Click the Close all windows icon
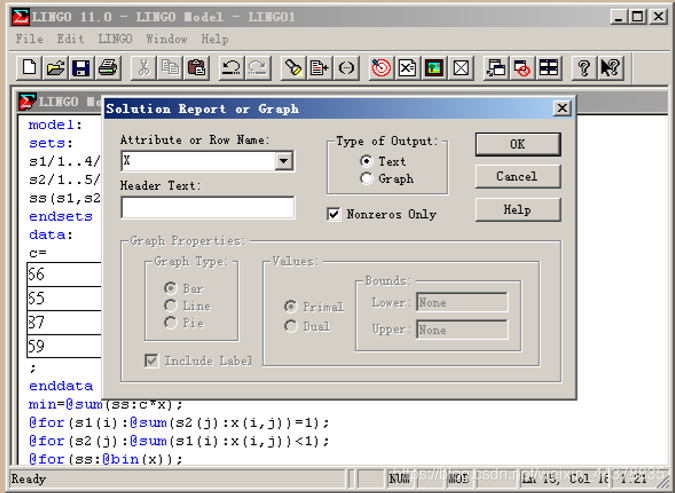Viewport: 675px width, 493px height. click(522, 68)
